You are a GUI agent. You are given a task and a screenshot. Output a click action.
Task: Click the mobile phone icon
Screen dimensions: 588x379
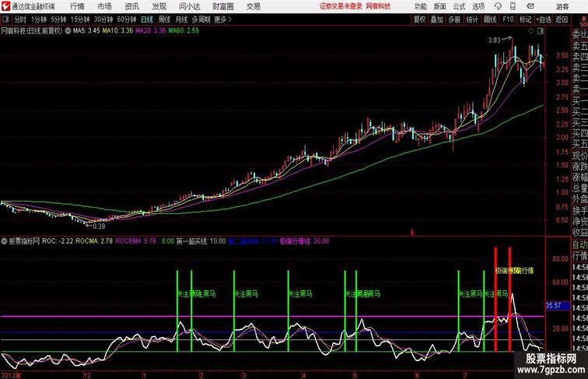tap(513, 6)
